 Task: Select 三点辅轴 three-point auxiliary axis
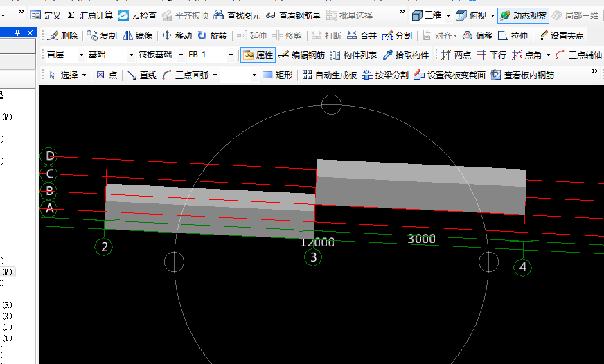pos(578,55)
